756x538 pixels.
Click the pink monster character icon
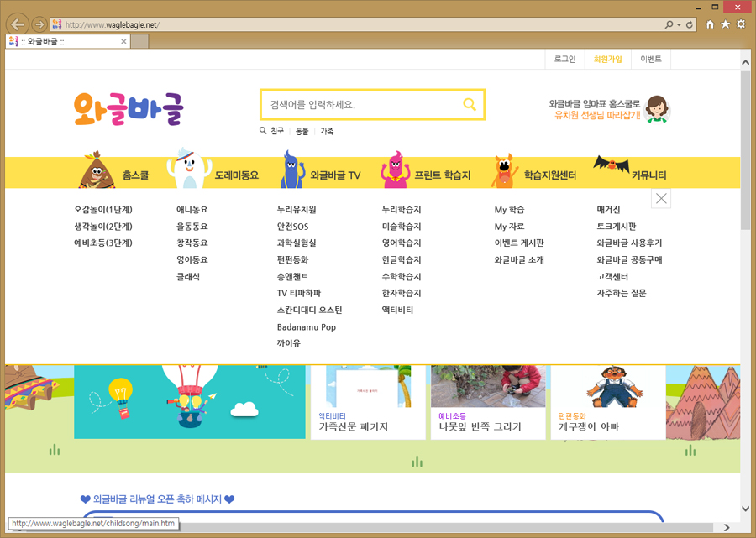tap(395, 170)
